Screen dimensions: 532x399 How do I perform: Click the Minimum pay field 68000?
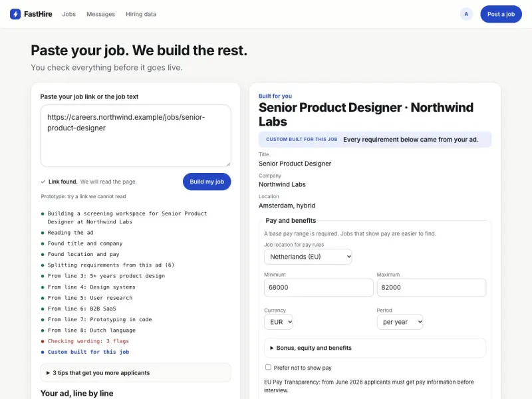pyautogui.click(x=319, y=288)
